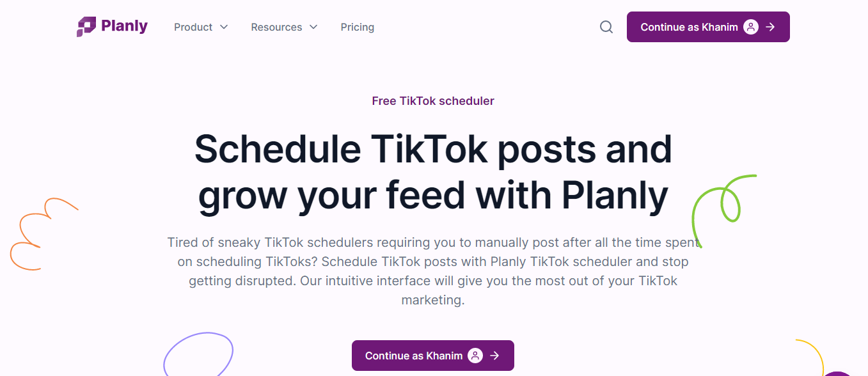Expand the chevron beside Product
The height and width of the screenshot is (376, 868).
click(x=224, y=27)
